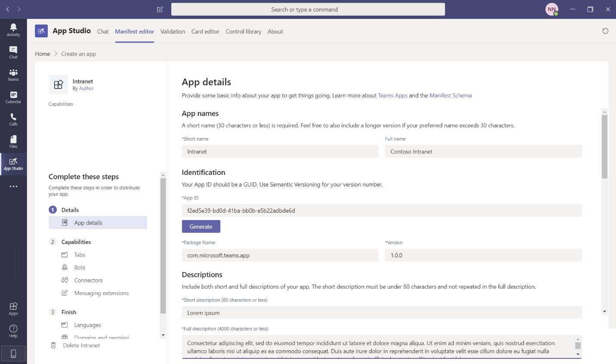Click into the Short name field
Screen dimensions: 616x364
point(280,152)
